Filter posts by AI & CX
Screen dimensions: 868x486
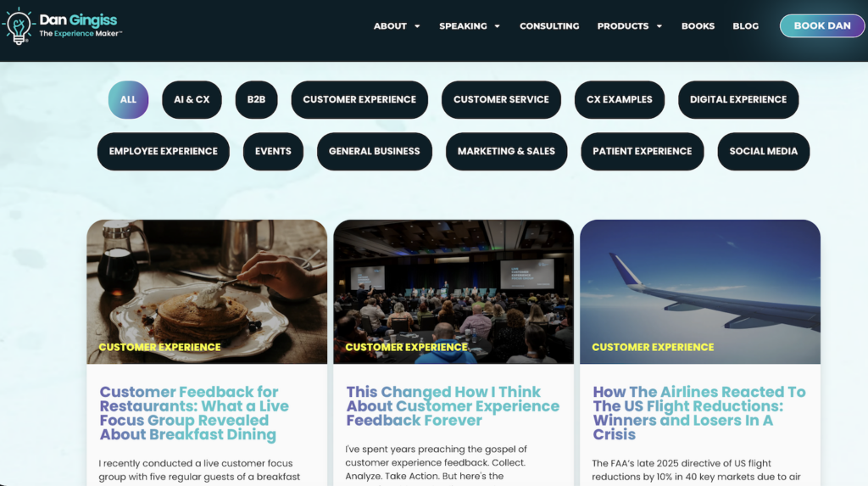click(192, 100)
